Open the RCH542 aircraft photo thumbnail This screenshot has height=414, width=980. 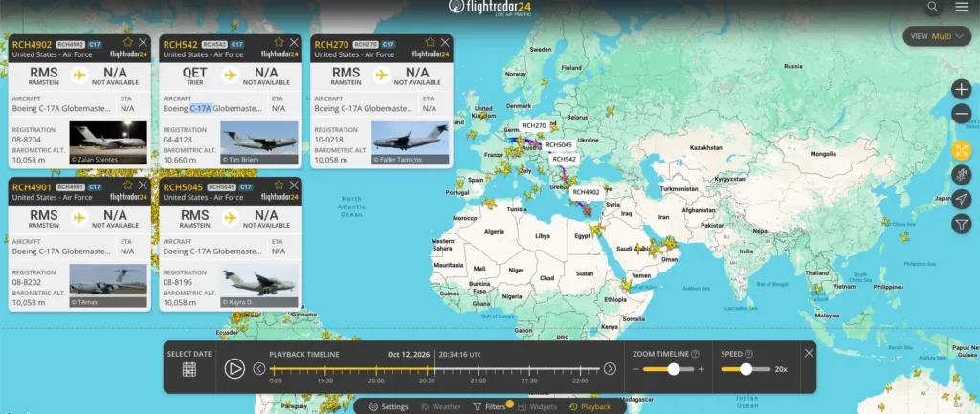click(258, 143)
